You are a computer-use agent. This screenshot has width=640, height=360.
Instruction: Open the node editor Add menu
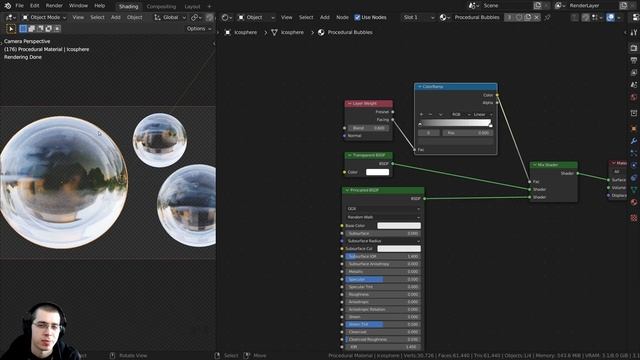point(324,18)
